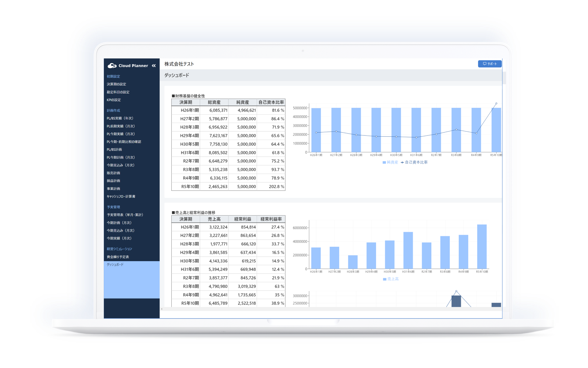Toggle the 売上高 bars via the legend
The image size is (588, 368).
pos(391,279)
